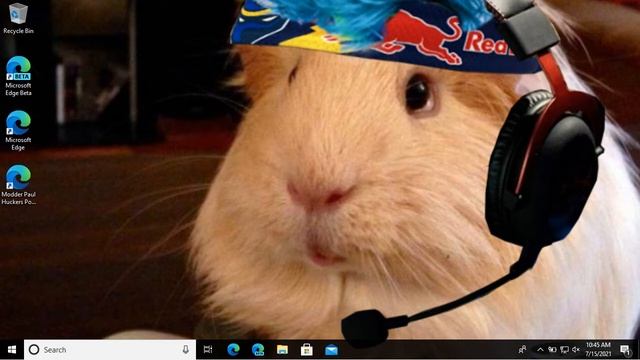Click the muted volume speaker icon
Viewport: 640px width, 360px height.
point(576,350)
